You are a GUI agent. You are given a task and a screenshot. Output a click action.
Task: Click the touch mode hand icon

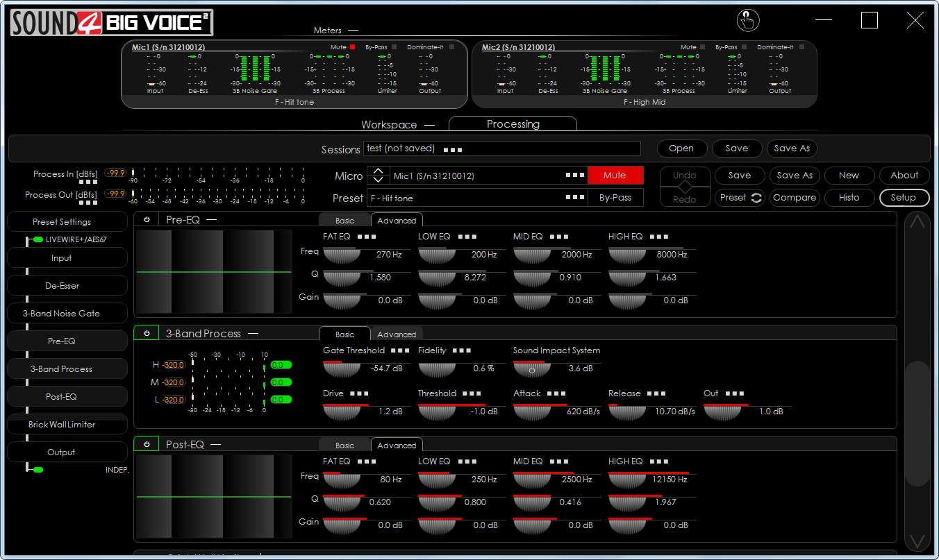click(747, 20)
